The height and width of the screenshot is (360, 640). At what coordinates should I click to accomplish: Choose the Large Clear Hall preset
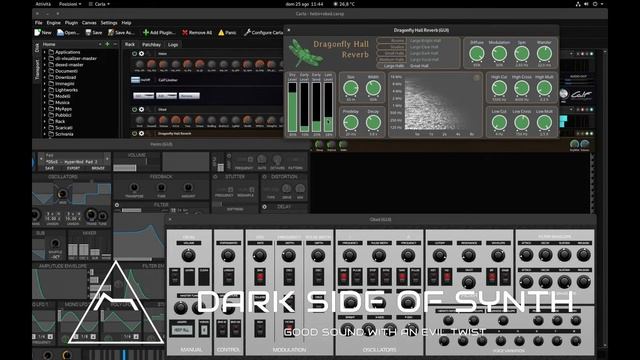[x=424, y=47]
